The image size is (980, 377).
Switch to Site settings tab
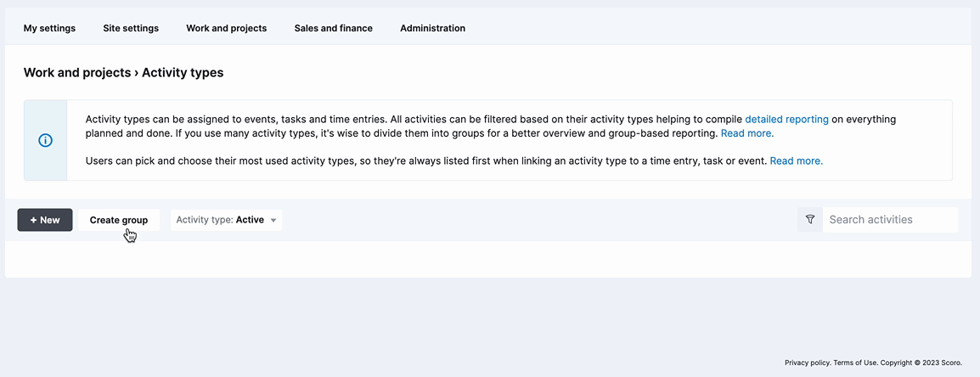131,28
